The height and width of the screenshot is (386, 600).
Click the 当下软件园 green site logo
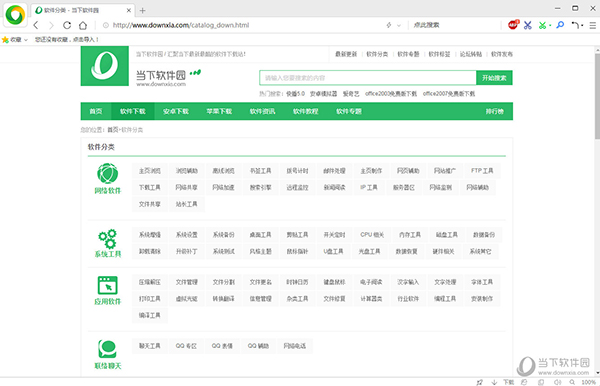coord(104,66)
